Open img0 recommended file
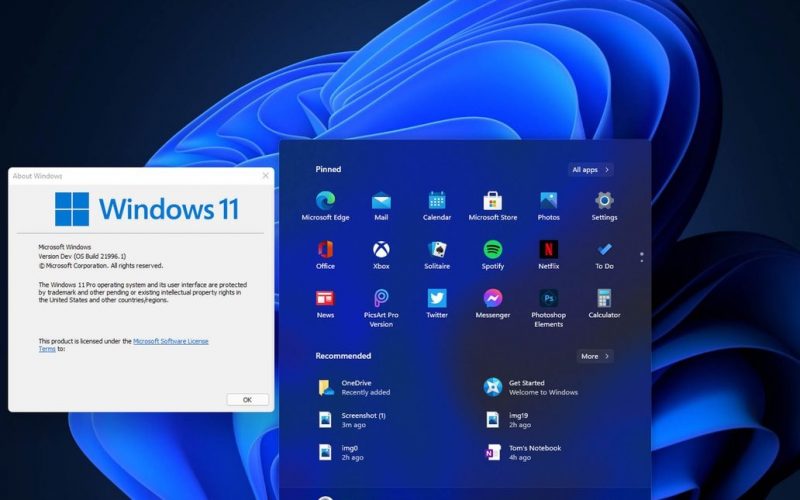800x500 pixels. (x=341, y=453)
